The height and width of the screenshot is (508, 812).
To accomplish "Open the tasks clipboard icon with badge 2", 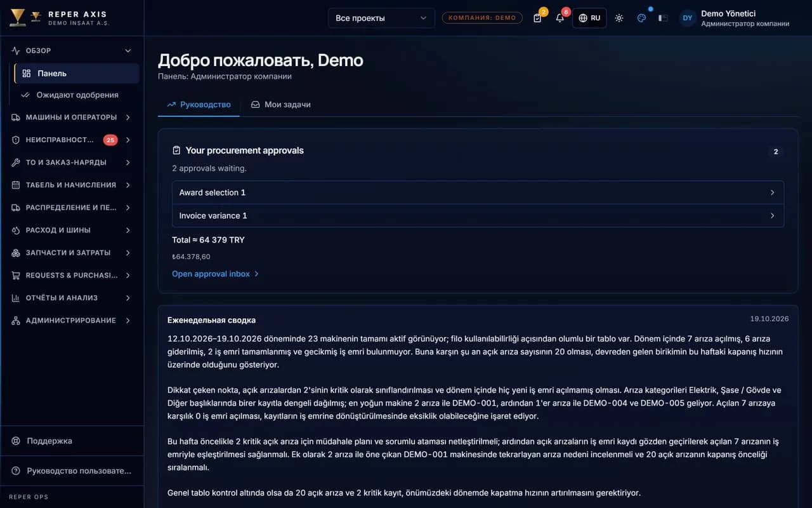I will coord(538,18).
